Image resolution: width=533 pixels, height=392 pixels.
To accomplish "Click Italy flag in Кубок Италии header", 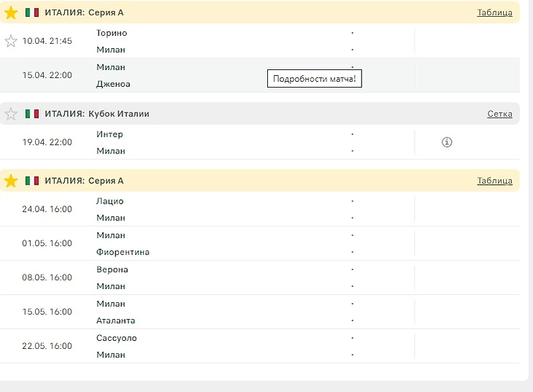I will pos(32,114).
